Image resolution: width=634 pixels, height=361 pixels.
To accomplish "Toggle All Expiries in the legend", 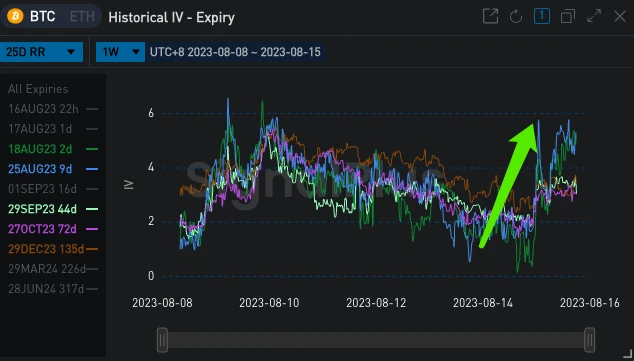I will (x=38, y=89).
